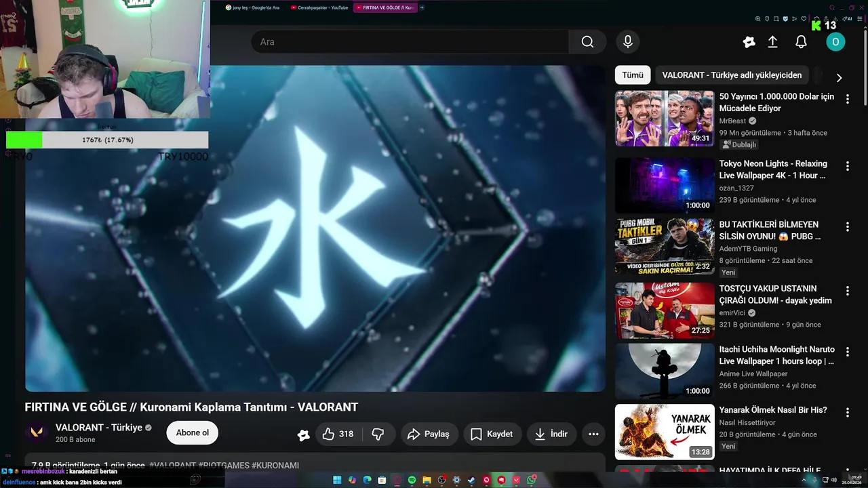
Task: Open WhatsApp from the taskbar
Action: coord(531,480)
